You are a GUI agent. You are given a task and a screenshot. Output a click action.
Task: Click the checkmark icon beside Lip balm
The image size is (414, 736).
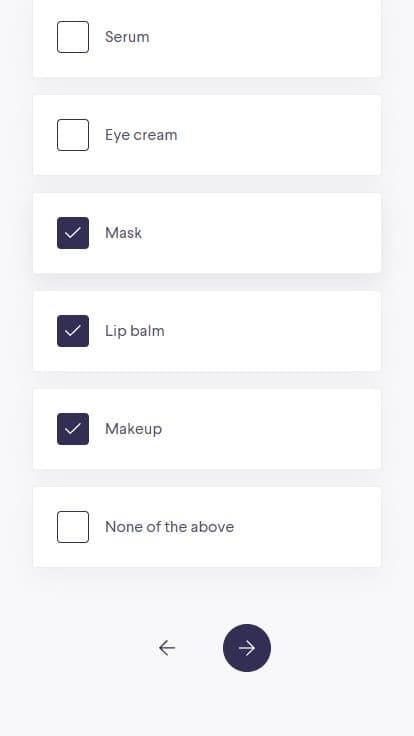(x=73, y=331)
